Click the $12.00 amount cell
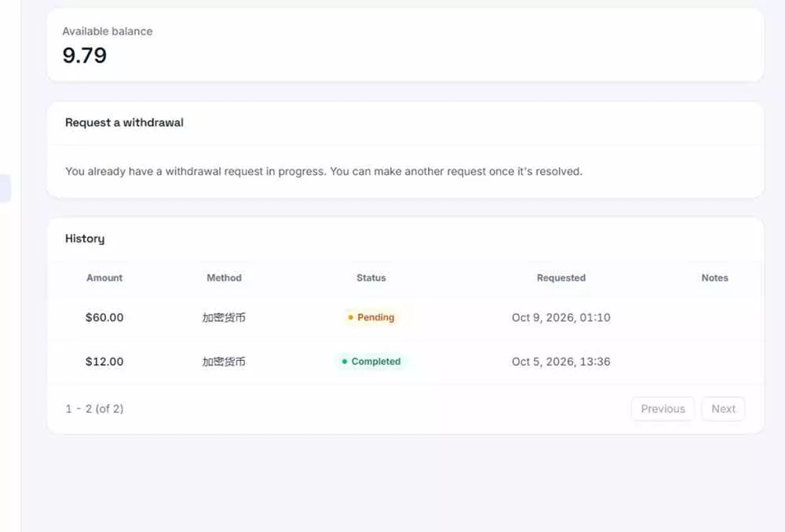 pos(104,362)
